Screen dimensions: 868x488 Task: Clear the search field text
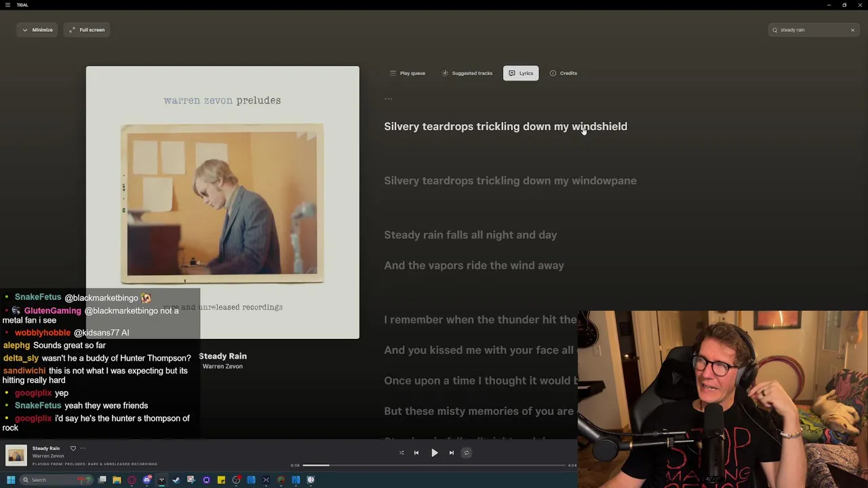click(852, 30)
